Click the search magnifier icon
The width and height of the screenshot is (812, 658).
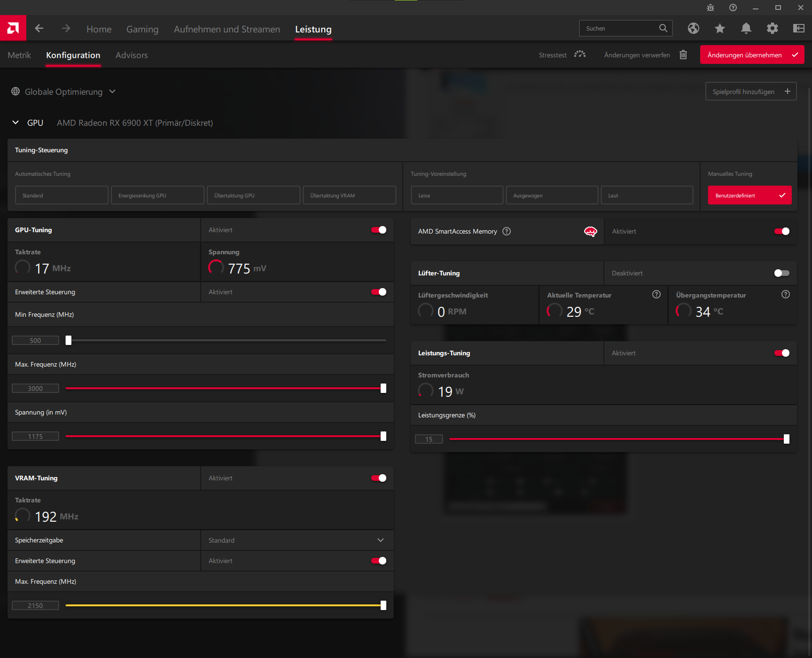click(x=663, y=28)
